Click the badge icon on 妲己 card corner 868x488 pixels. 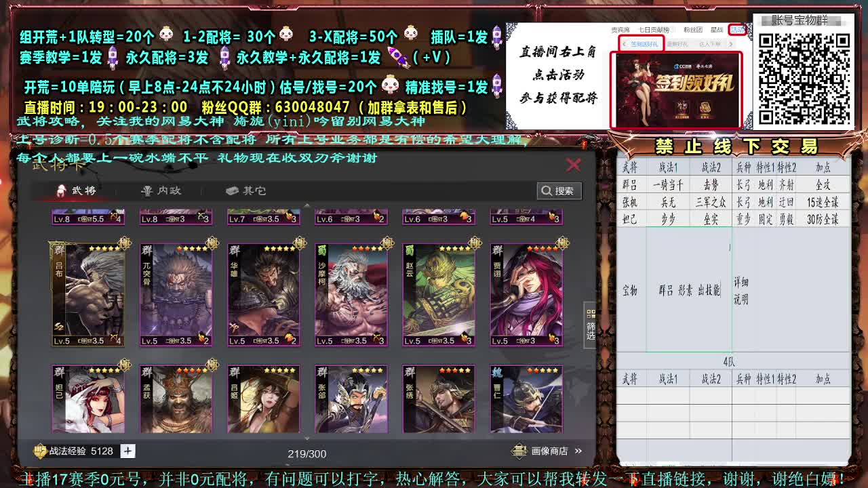[125, 365]
